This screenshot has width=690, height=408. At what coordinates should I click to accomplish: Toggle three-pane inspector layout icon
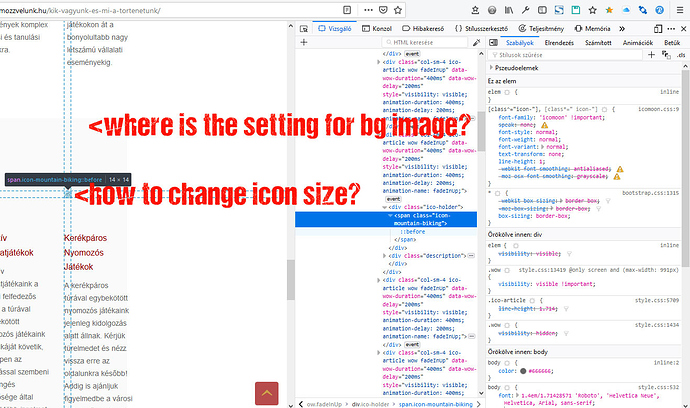point(493,42)
